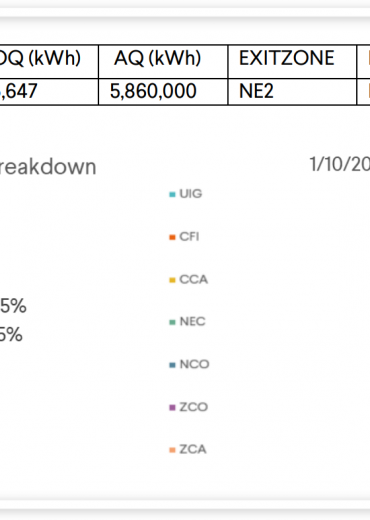Select the CCA legend label
370x520 pixels.
tap(193, 279)
